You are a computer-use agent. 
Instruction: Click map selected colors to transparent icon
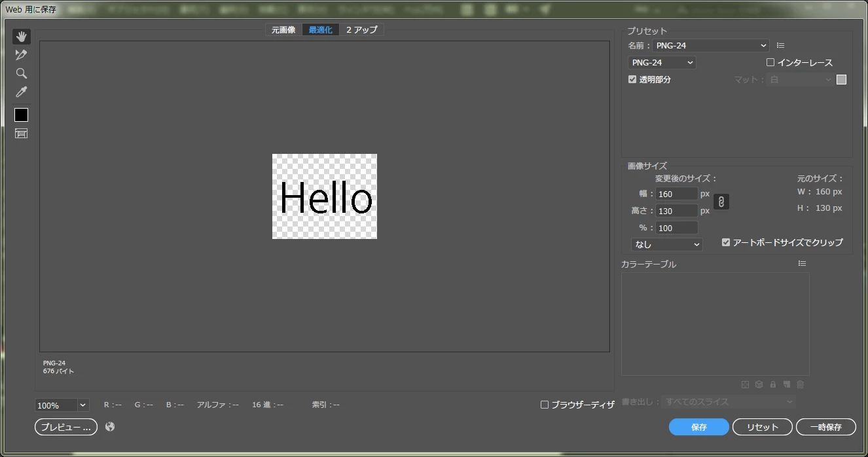coord(745,384)
